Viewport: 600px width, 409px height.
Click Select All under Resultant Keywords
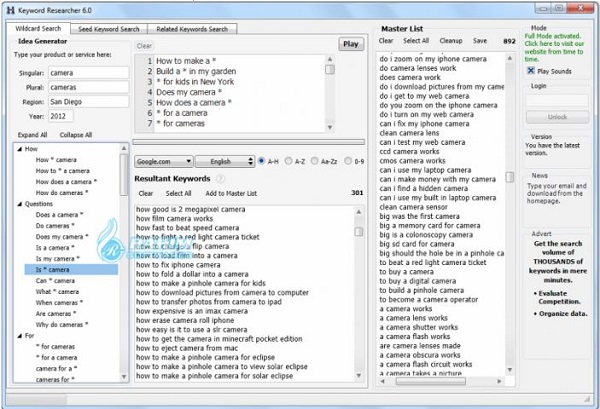coord(178,193)
